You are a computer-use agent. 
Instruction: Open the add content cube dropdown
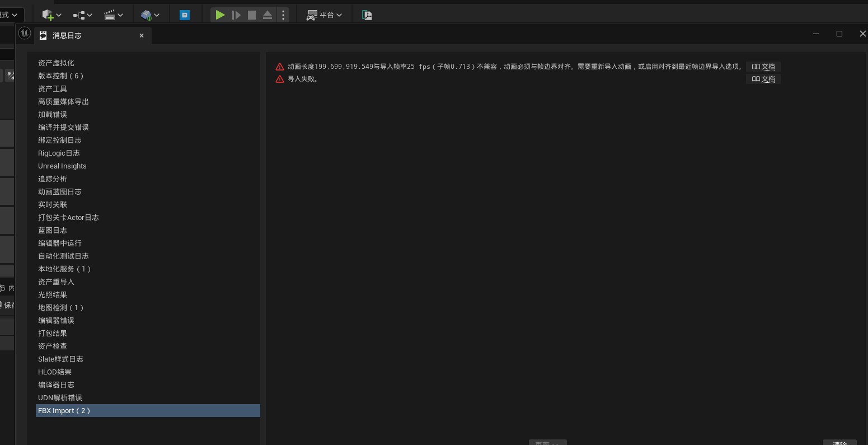51,15
